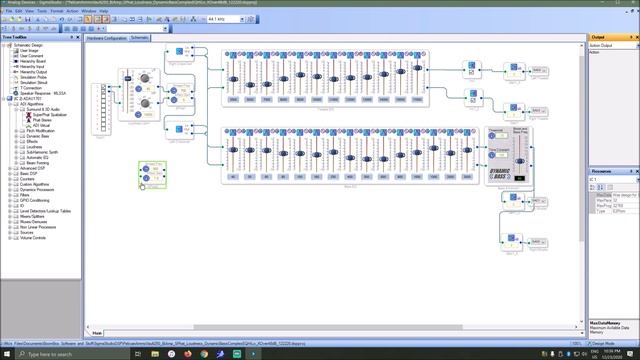Open Windows Start menu

click(7, 354)
